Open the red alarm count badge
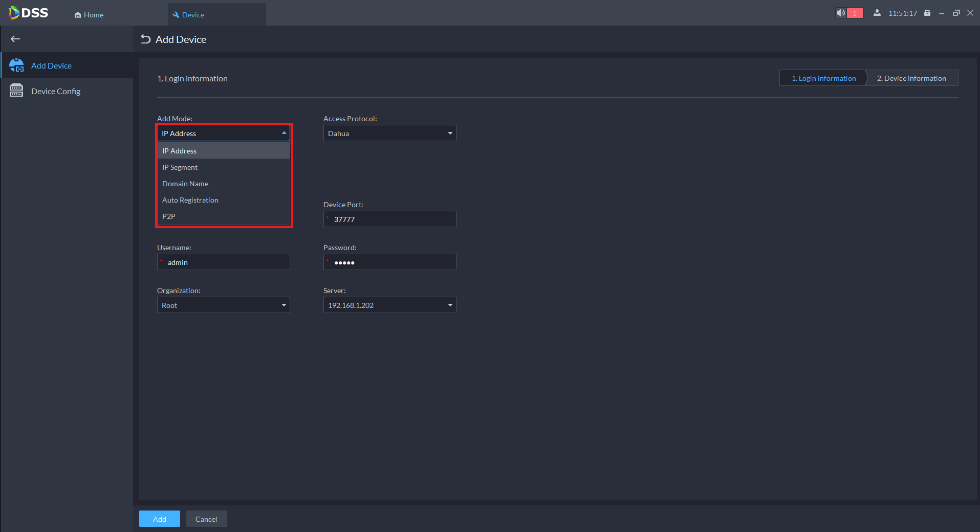980x532 pixels. tap(855, 13)
